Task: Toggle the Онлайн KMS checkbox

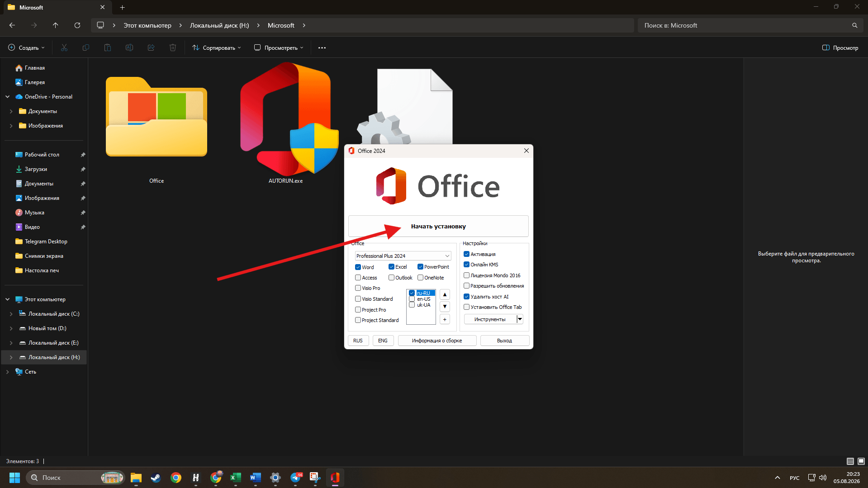Action: tap(466, 265)
